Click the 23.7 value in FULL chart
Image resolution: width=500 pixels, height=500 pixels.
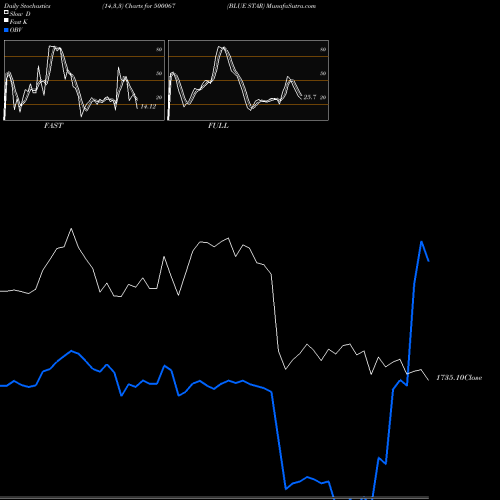pyautogui.click(x=310, y=97)
